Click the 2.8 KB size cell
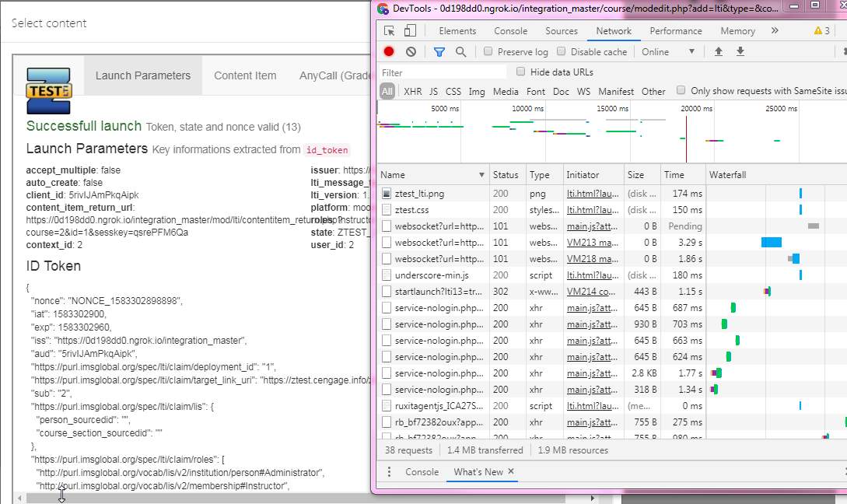 (644, 373)
